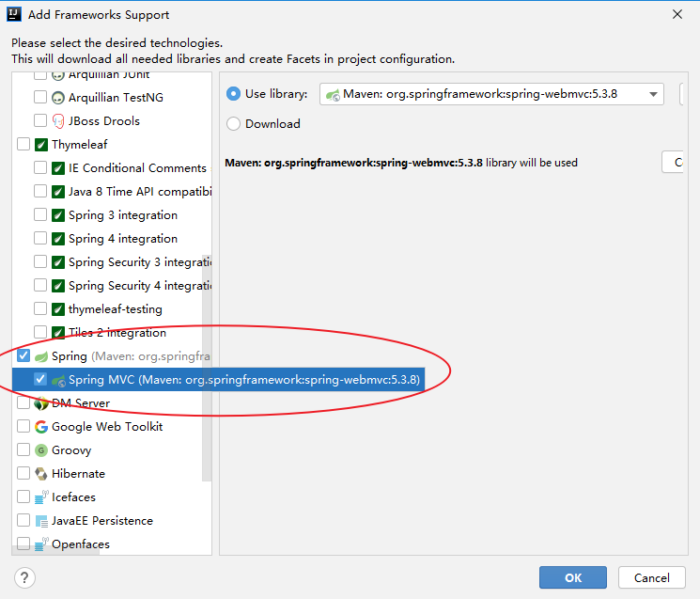This screenshot has height=599, width=700.
Task: Open the Maven spring-webmvc library dropdown
Action: click(491, 94)
